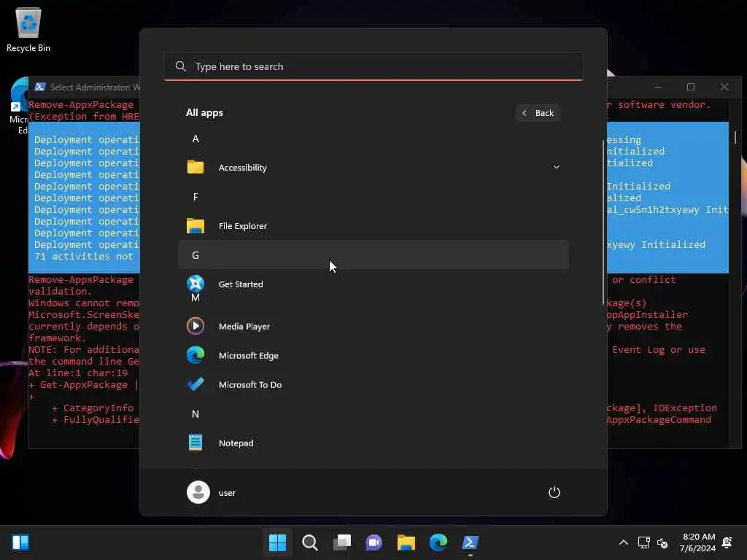Click the PowerShell window title bar icon
Viewport: 747px width, 560px height.
coord(40,87)
